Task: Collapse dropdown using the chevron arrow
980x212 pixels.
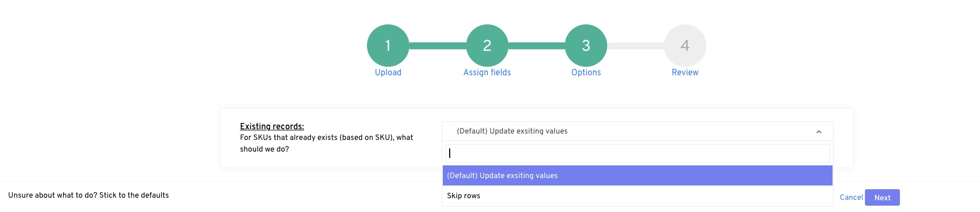Action: pyautogui.click(x=819, y=131)
